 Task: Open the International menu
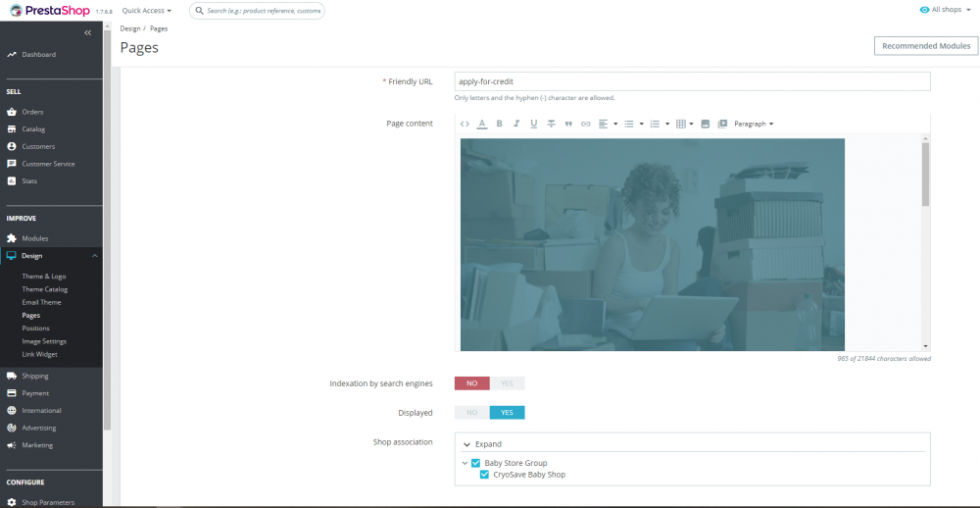(x=41, y=410)
